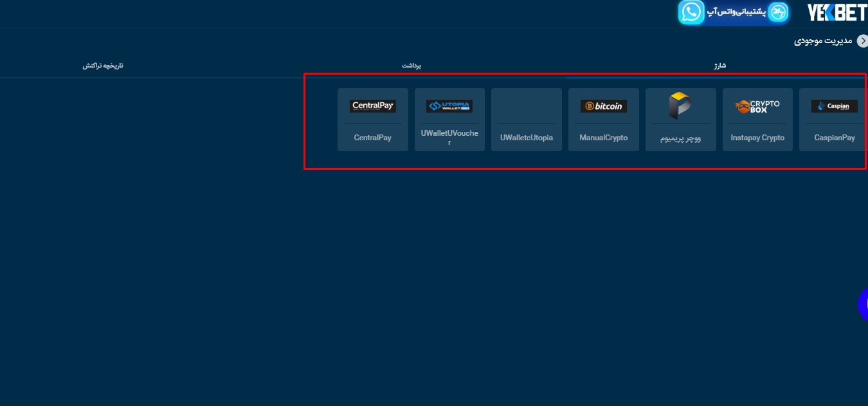The width and height of the screenshot is (868, 406).
Task: Switch to the شارژ tab
Action: tap(719, 66)
